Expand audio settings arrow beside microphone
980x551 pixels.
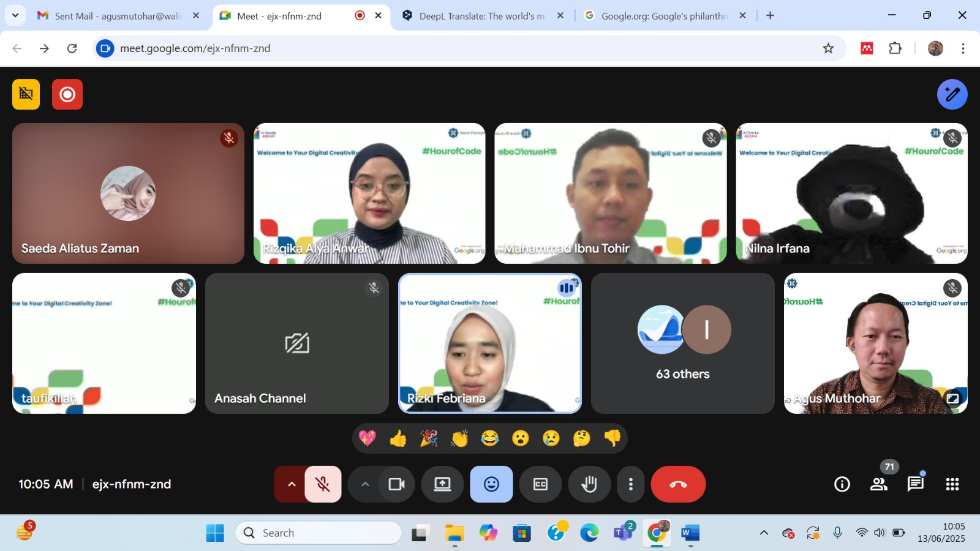(292, 484)
